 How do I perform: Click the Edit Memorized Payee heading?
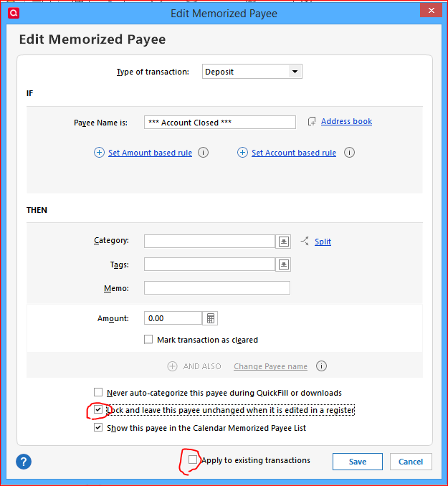(92, 39)
